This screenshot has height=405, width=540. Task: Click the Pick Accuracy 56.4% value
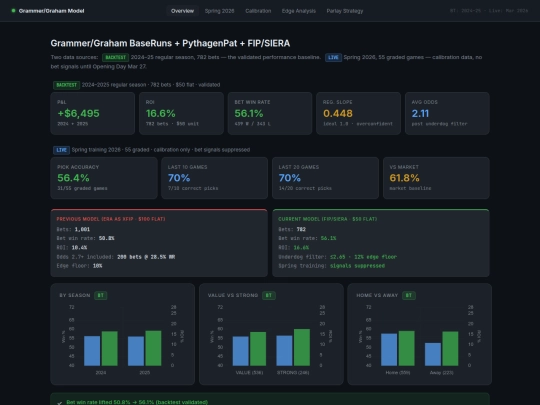pos(73,178)
